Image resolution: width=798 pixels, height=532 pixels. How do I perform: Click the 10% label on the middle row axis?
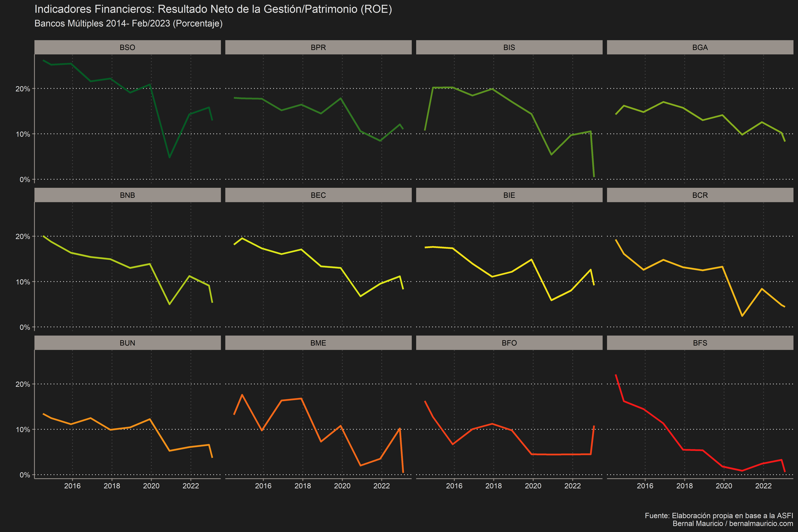point(23,282)
